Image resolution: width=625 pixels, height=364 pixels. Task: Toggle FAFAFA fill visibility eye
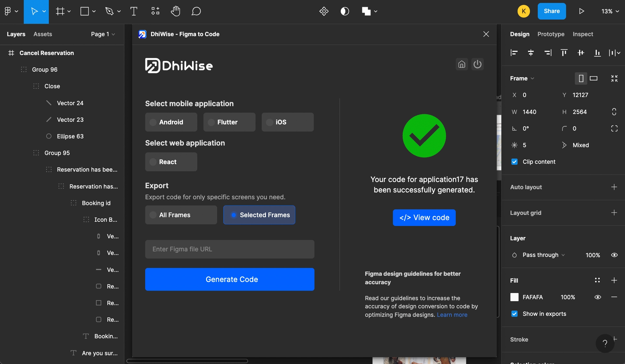(x=598, y=297)
